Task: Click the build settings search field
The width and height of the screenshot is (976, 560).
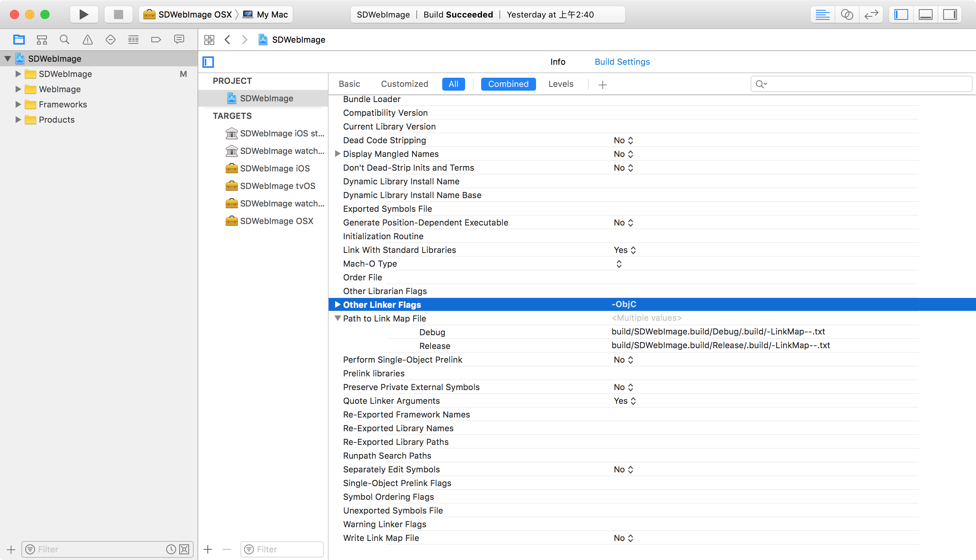Action: coord(861,84)
